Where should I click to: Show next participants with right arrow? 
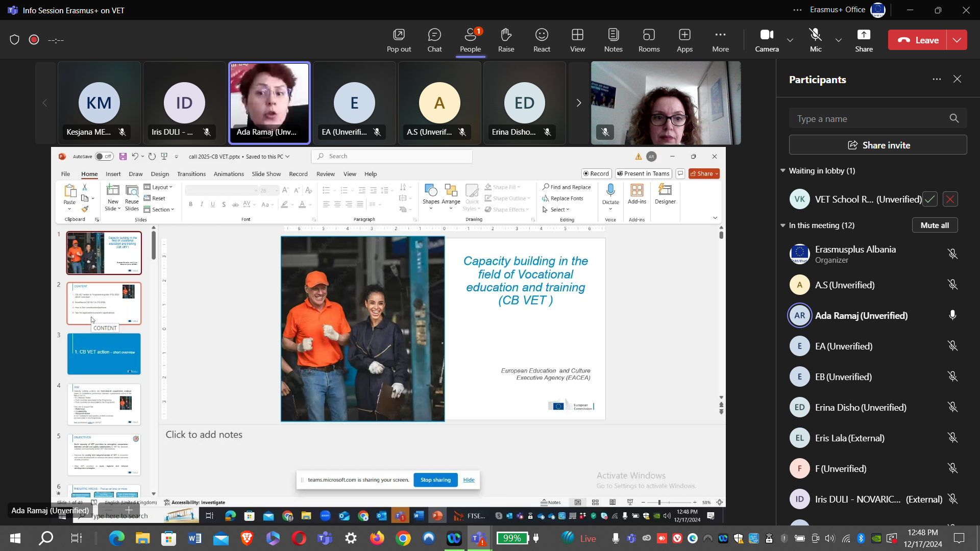579,103
